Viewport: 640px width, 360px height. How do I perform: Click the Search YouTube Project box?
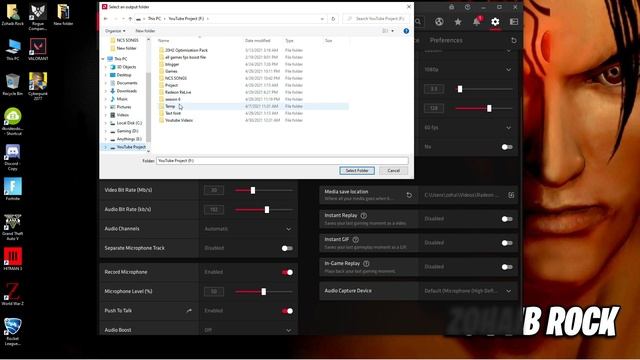[x=376, y=19]
